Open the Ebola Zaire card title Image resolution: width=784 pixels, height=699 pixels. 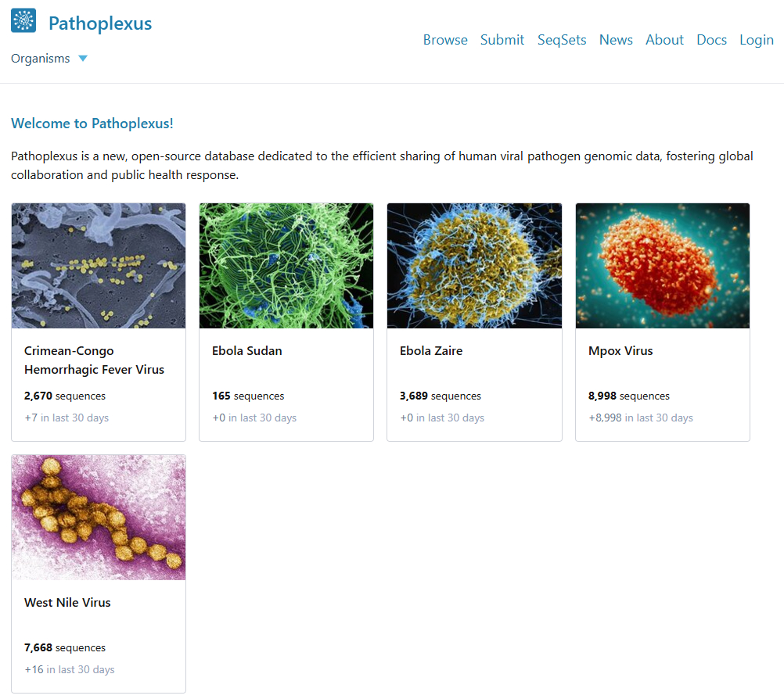point(431,351)
